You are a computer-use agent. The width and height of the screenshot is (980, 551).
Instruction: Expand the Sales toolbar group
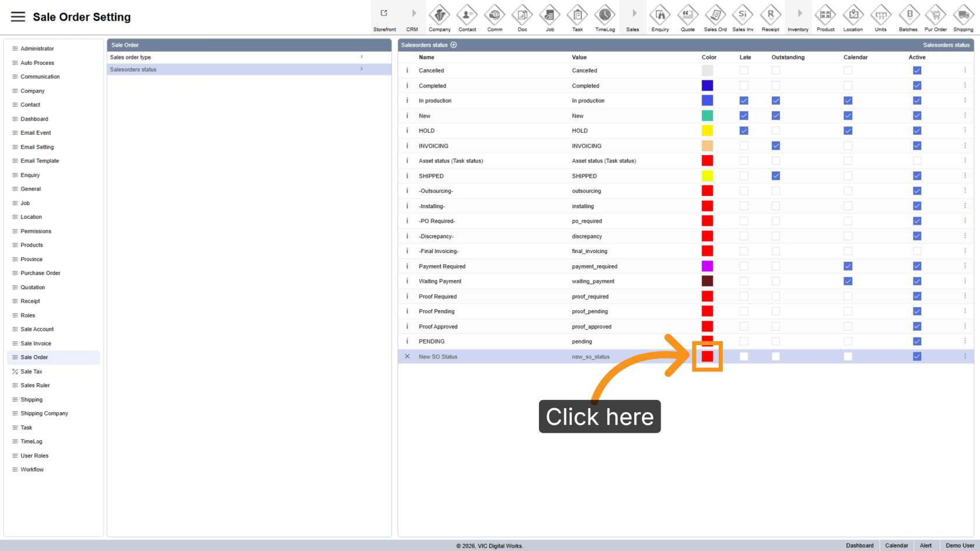point(633,17)
